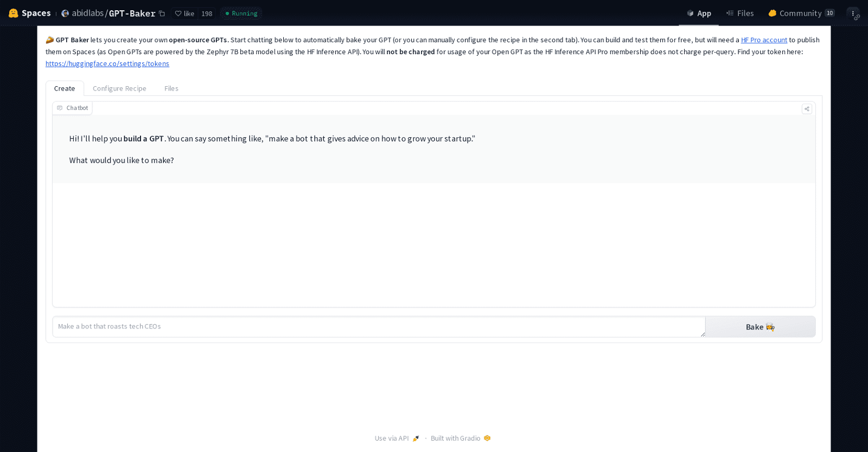Open the huggingface.co settings tokens link
The width and height of the screenshot is (868, 452).
coord(107,64)
